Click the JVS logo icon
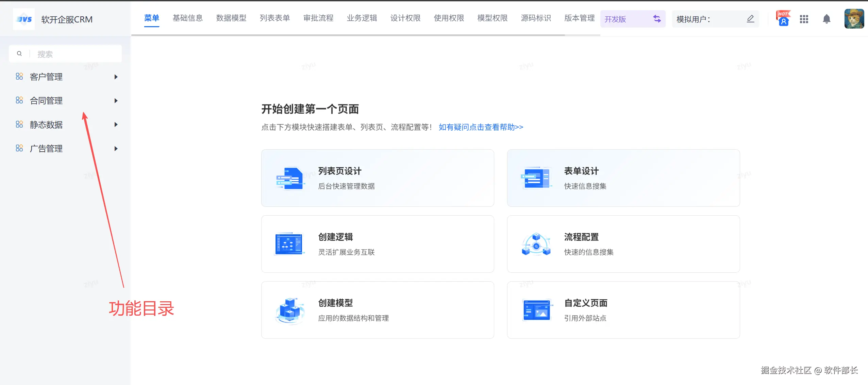The image size is (868, 385). pyautogui.click(x=24, y=19)
